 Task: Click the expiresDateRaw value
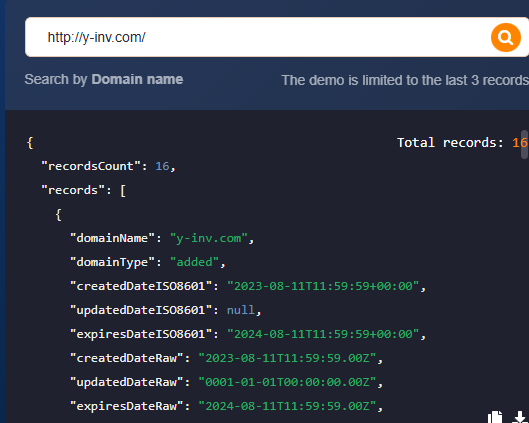(x=287, y=406)
